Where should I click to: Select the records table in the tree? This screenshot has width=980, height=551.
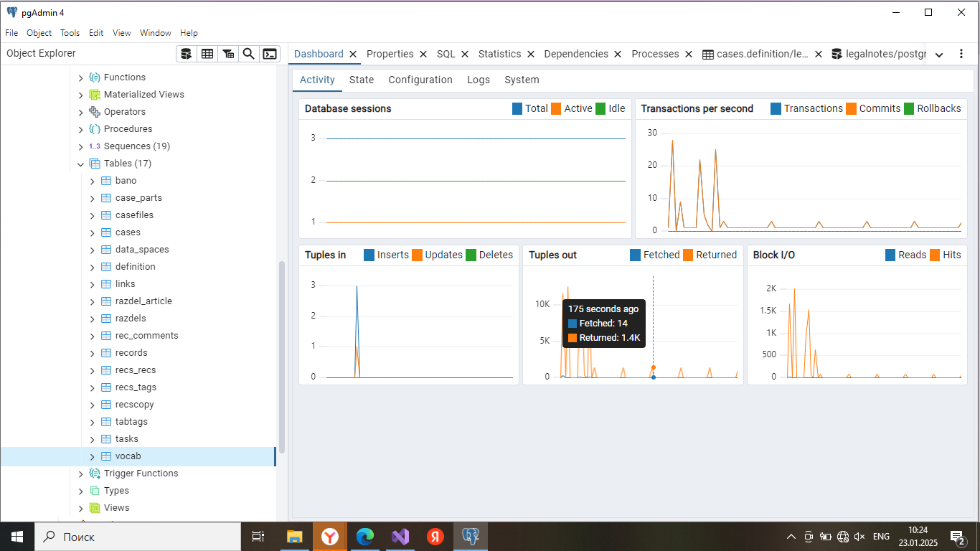[x=131, y=353]
